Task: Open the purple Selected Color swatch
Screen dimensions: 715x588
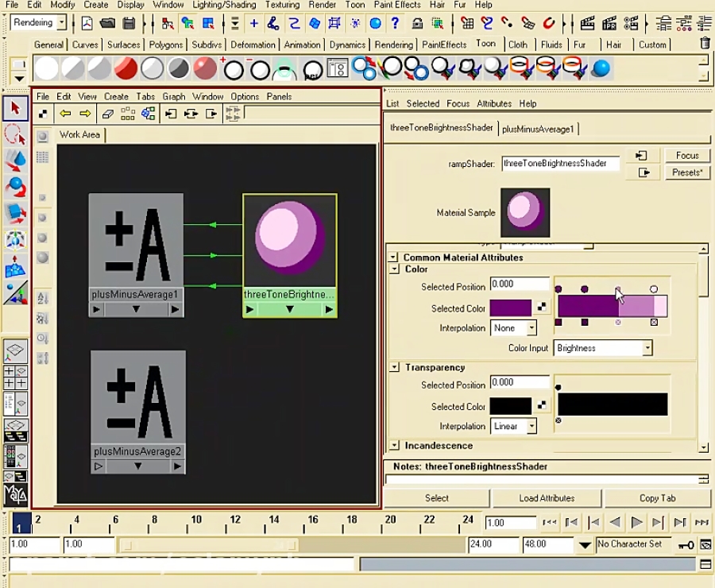Action: pos(510,308)
